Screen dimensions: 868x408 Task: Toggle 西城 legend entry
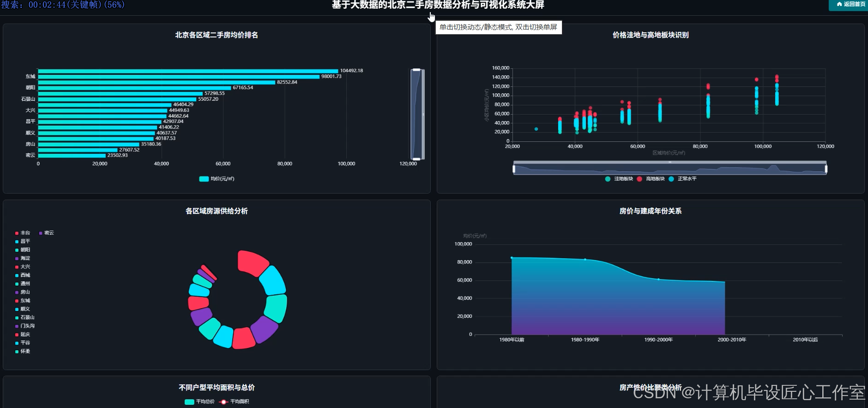(23, 275)
